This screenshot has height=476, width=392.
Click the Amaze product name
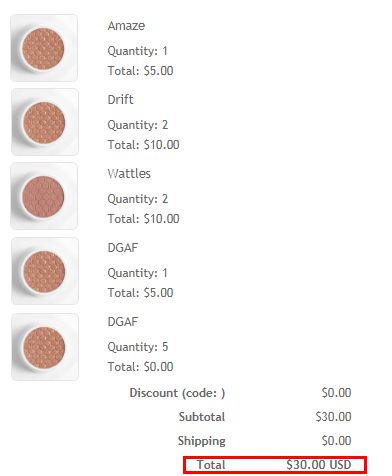click(x=126, y=26)
